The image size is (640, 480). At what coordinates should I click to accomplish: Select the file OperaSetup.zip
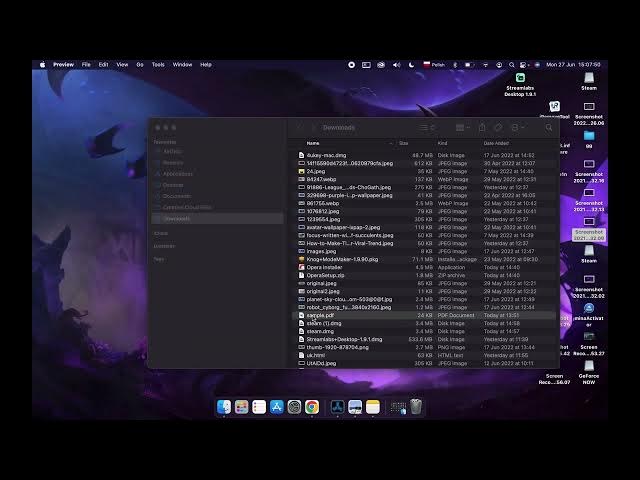pyautogui.click(x=424, y=276)
